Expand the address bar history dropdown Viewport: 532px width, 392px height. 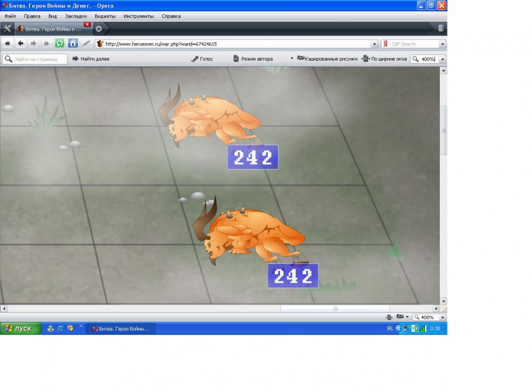pyautogui.click(x=374, y=44)
